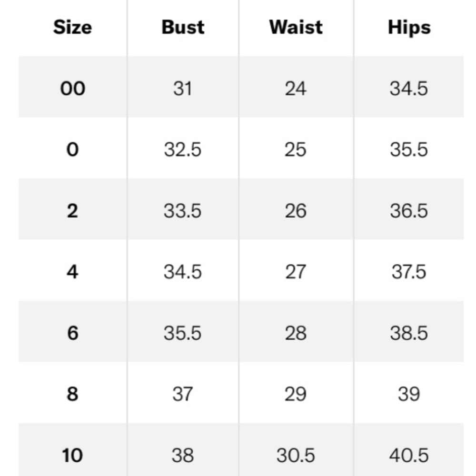The image size is (476, 476).
Task: Select the size 2 row label
Action: pyautogui.click(x=72, y=210)
